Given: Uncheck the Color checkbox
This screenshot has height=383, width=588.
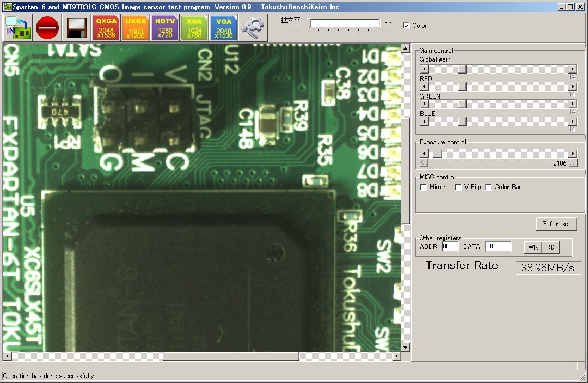Looking at the screenshot, I should coord(406,26).
